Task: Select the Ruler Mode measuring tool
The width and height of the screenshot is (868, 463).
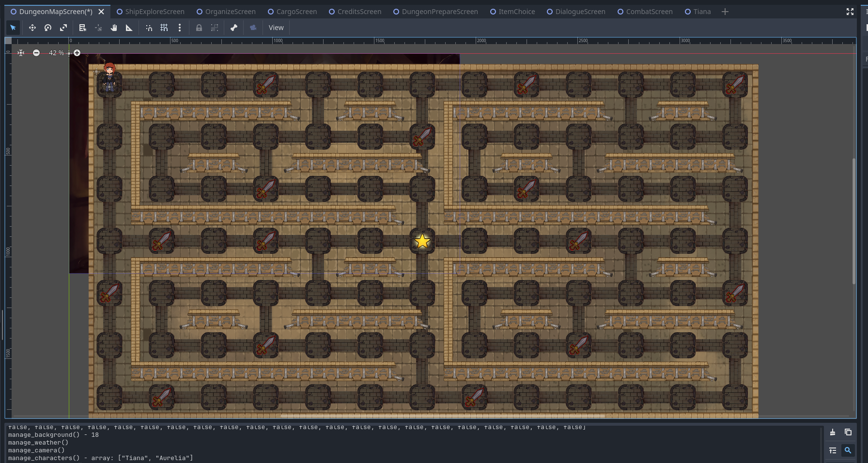Action: pos(129,28)
